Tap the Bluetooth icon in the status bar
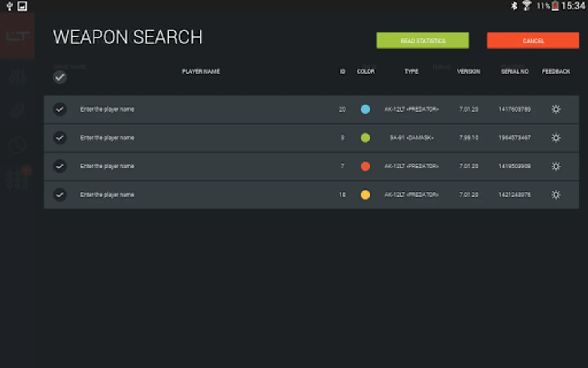 click(514, 6)
